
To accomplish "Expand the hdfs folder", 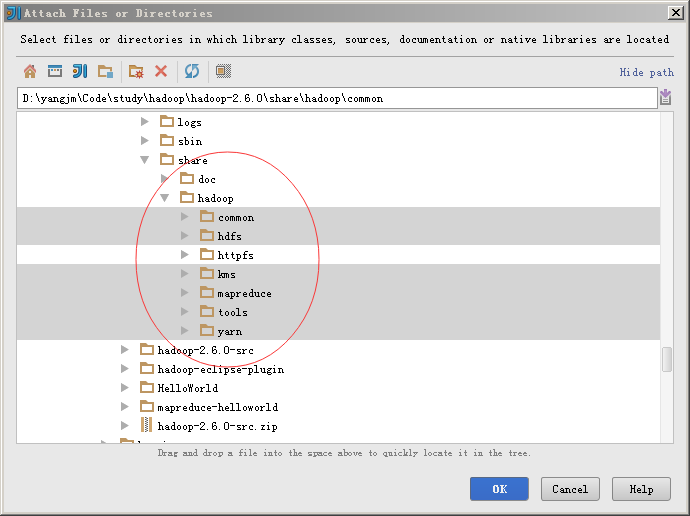I will tap(185, 236).
